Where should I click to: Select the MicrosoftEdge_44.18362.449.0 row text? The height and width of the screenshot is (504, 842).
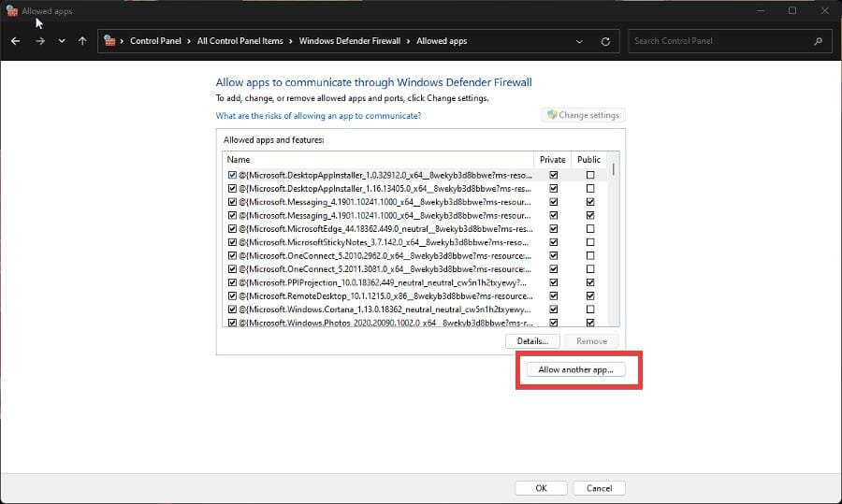click(385, 229)
